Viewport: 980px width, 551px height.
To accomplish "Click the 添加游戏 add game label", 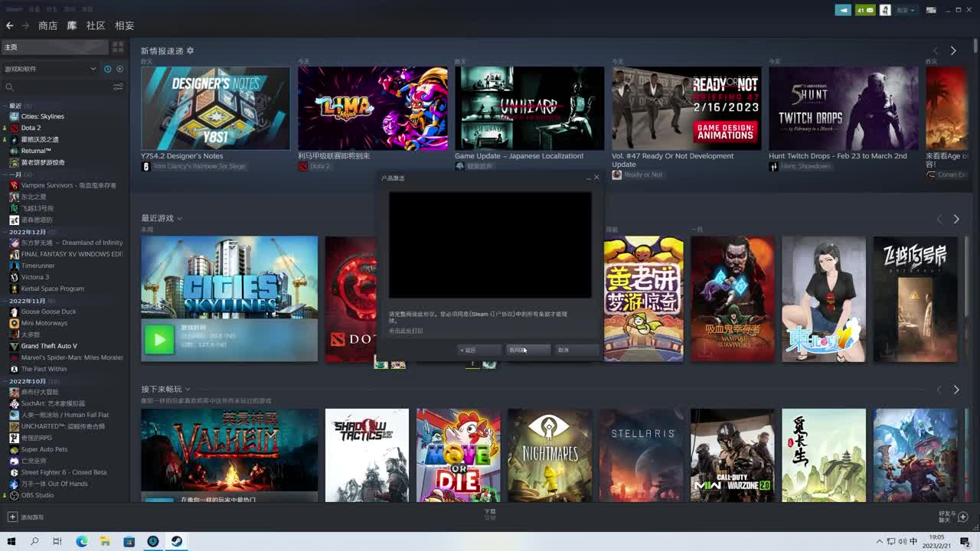I will coord(32,517).
